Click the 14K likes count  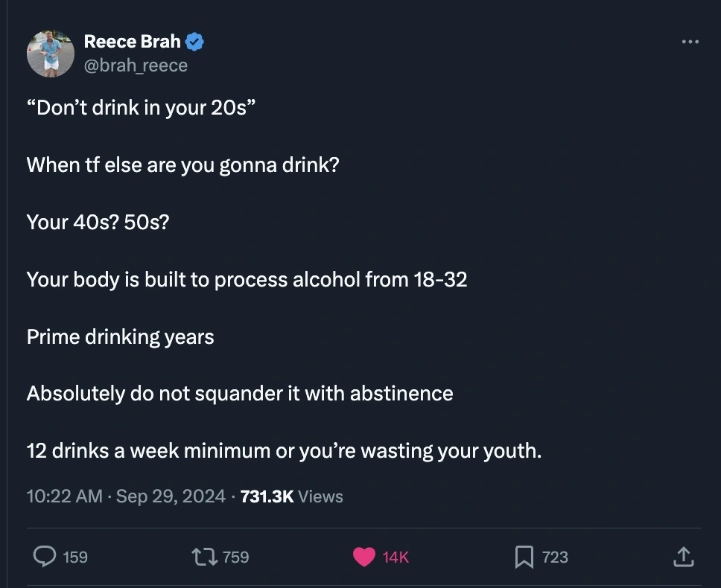tap(396, 557)
